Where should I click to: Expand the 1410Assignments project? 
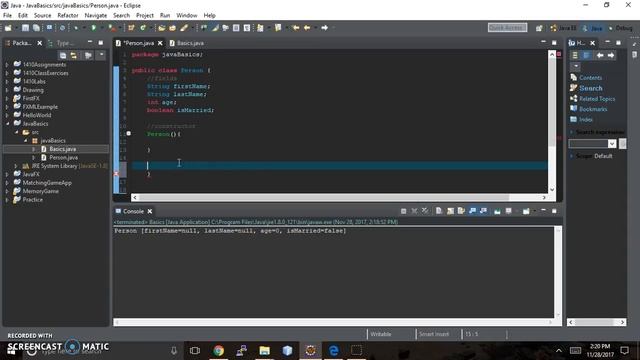(x=7, y=64)
